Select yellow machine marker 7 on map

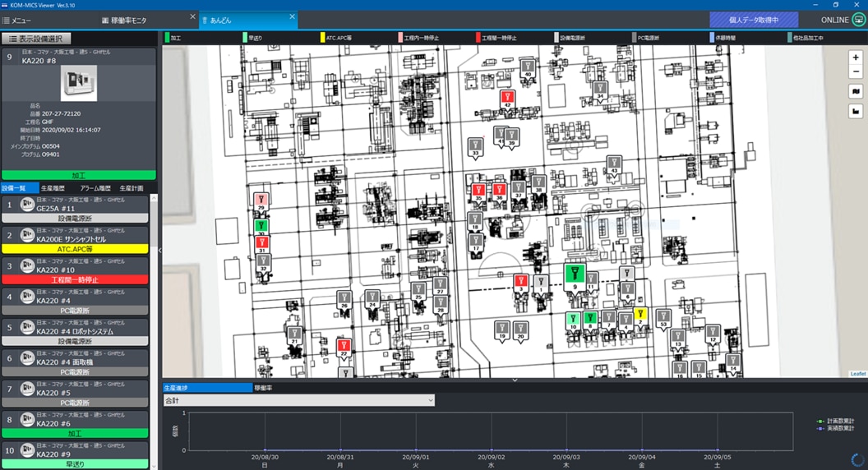point(640,315)
